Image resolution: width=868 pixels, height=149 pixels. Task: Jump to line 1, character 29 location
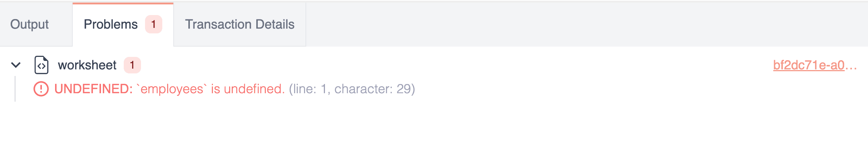click(x=352, y=89)
